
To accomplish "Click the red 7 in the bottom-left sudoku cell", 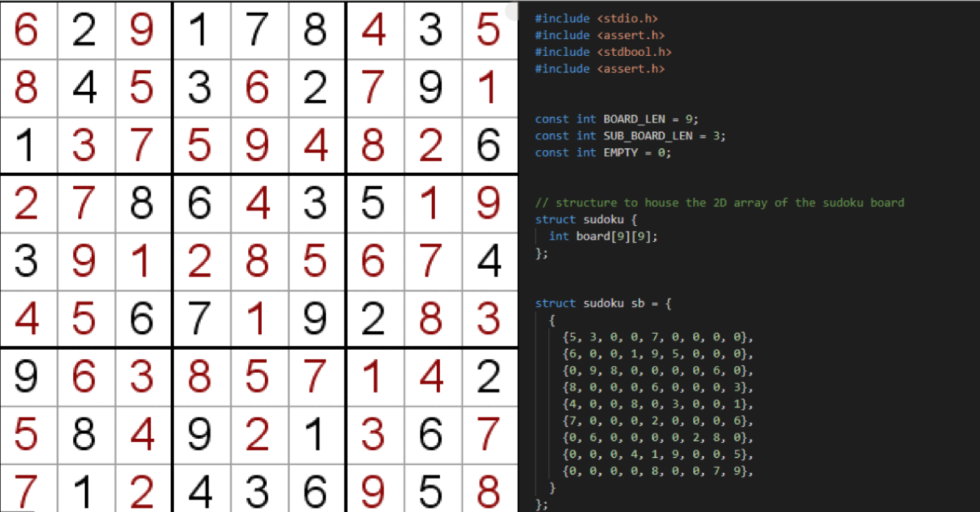I will pos(26,491).
